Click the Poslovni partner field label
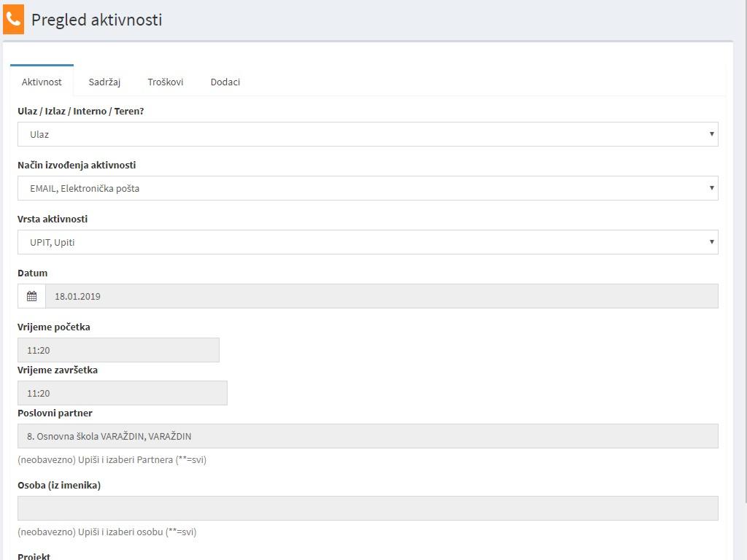747x560 pixels. [55, 413]
